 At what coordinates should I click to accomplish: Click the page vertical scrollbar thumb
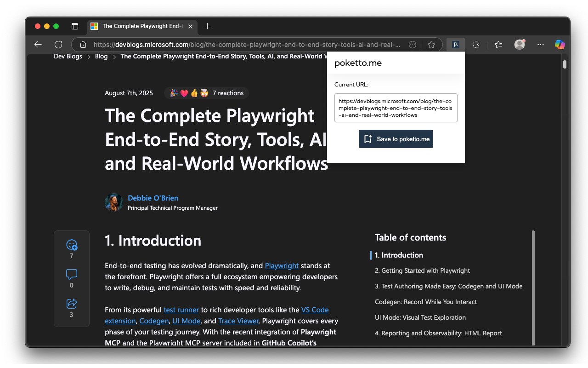coord(565,64)
